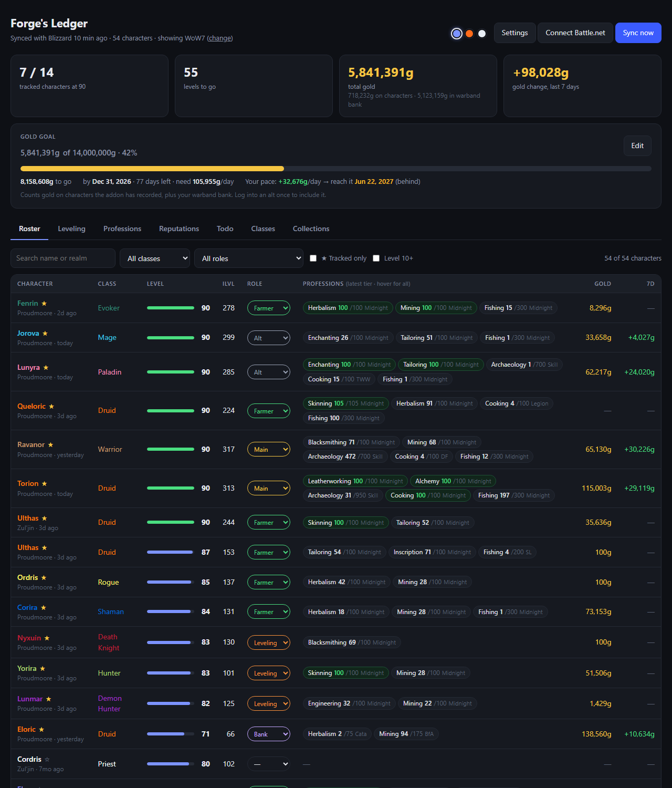Viewport: 672px width, 788px height.
Task: Select the blue theme color dot
Action: tap(457, 34)
